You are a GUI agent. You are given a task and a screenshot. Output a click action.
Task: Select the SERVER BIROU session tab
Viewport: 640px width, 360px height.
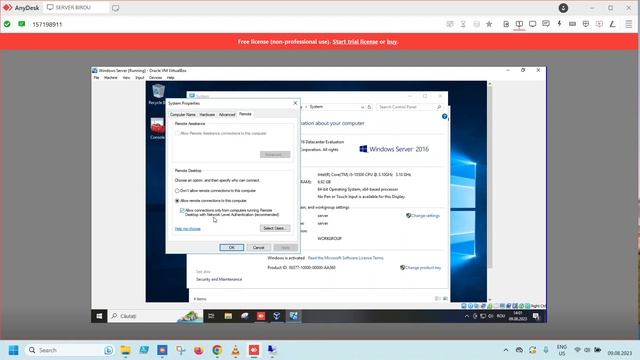pyautogui.click(x=76, y=8)
